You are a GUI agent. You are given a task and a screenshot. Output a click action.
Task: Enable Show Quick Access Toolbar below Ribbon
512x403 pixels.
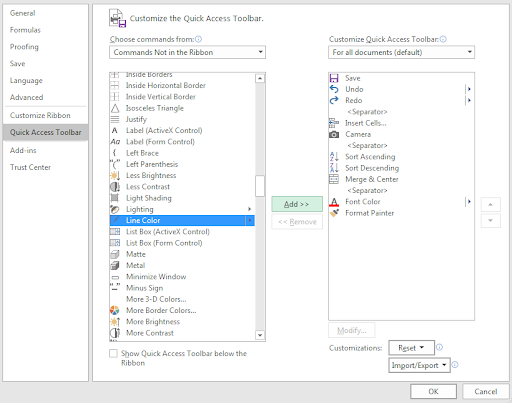tap(113, 353)
